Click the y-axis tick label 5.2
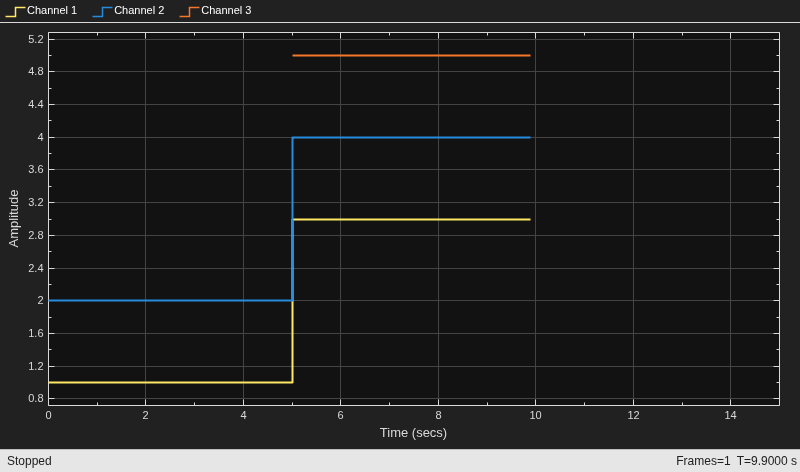Viewport: 800px width, 472px height. pyautogui.click(x=36, y=39)
